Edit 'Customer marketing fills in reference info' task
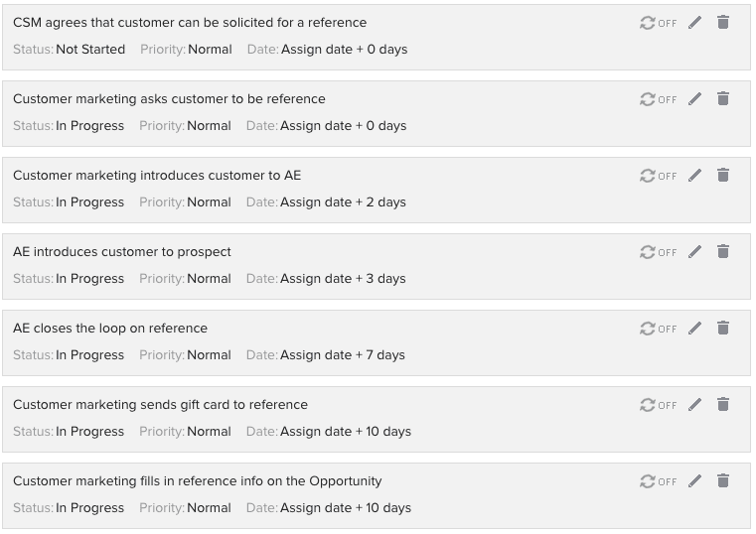 694,481
